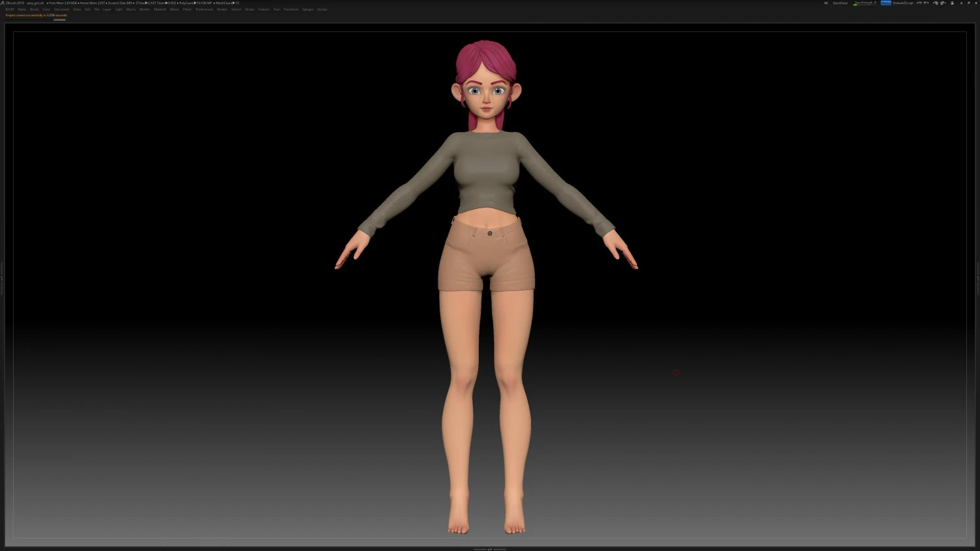Run the DefaultZScript button
This screenshot has height=551, width=980.
click(903, 3)
